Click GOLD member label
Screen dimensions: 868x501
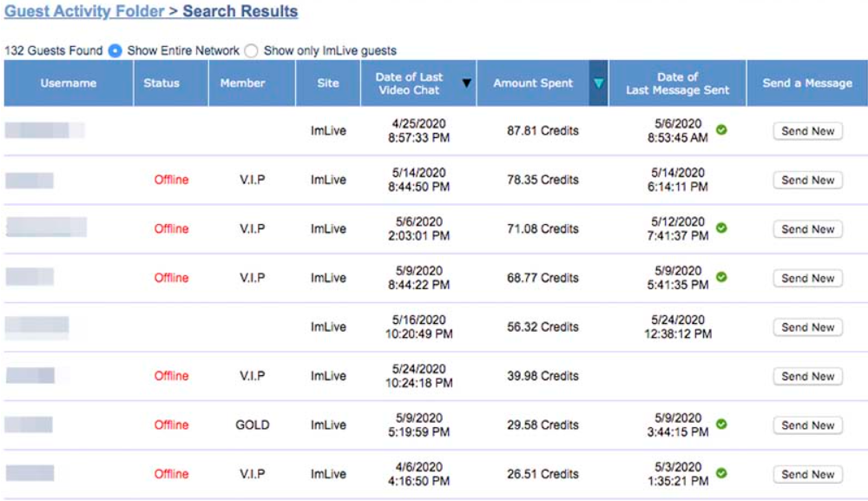pos(253,425)
